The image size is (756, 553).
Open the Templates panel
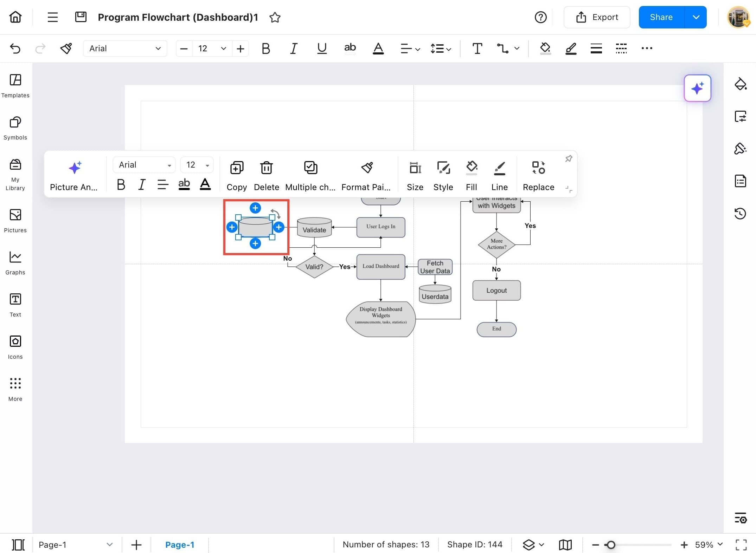[15, 85]
